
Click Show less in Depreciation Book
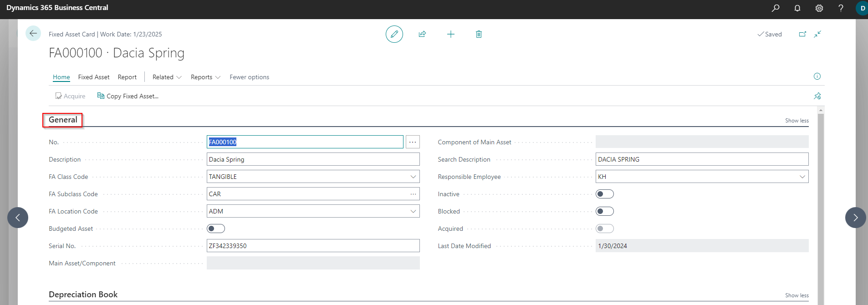pos(797,295)
